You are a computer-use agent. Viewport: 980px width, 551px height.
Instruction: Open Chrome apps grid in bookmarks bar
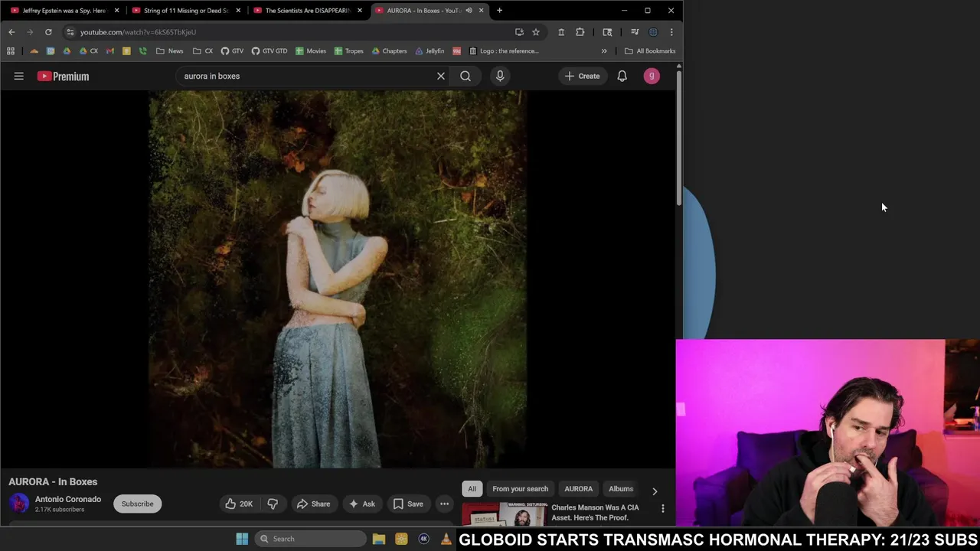pyautogui.click(x=11, y=51)
